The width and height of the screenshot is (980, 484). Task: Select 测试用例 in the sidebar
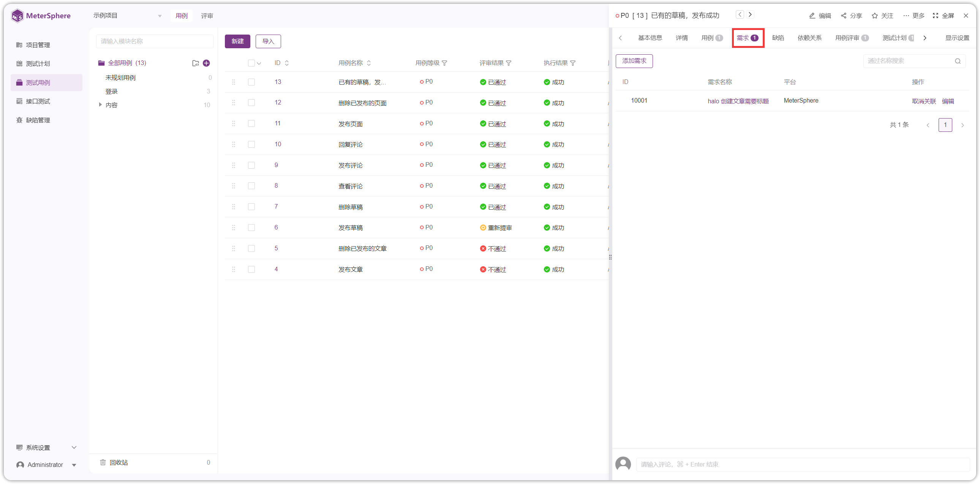46,82
